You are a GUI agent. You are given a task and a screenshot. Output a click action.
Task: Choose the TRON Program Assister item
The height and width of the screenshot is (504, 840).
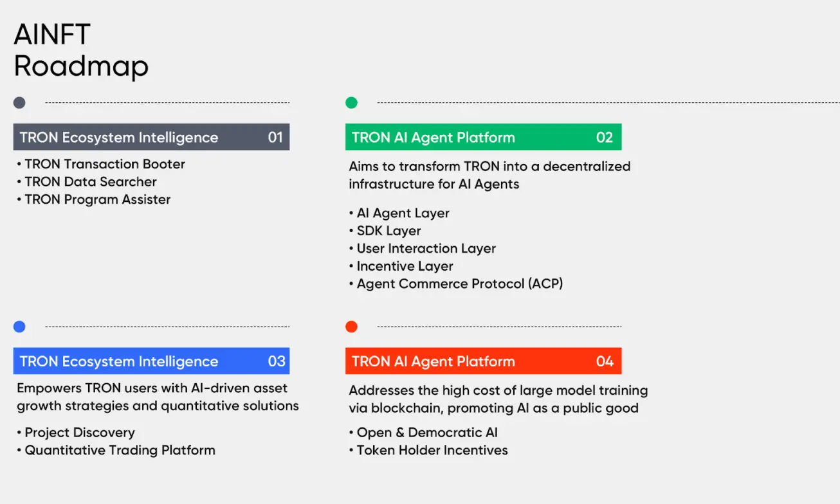97,199
